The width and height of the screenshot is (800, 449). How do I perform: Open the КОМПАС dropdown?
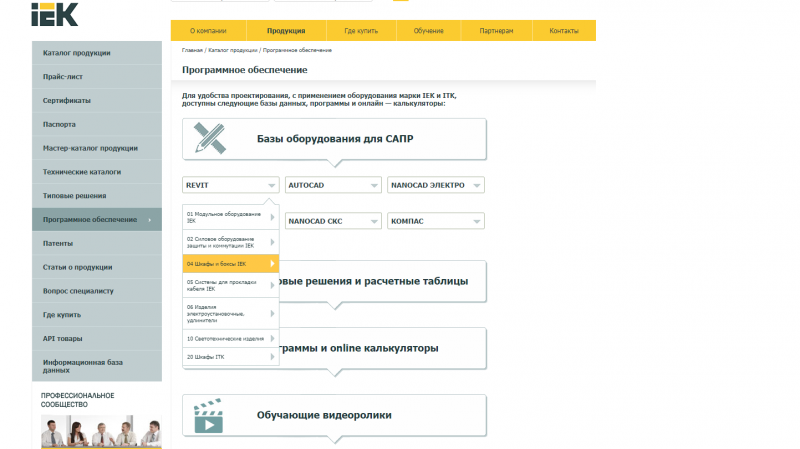click(436, 221)
